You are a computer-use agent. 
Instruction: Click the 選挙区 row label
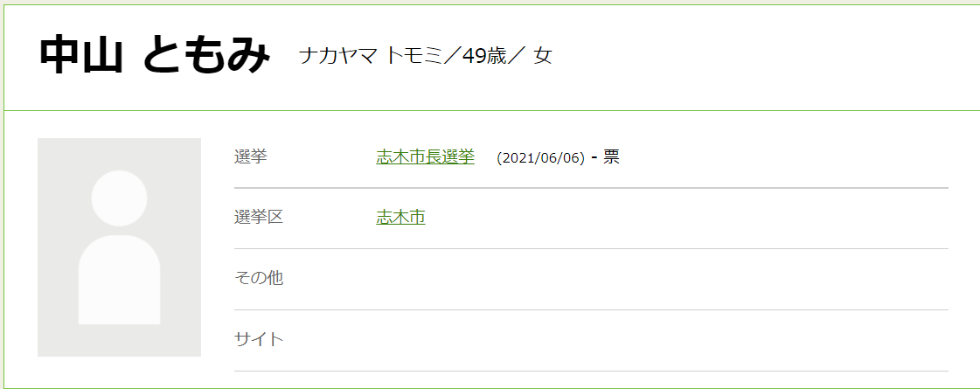tap(259, 218)
